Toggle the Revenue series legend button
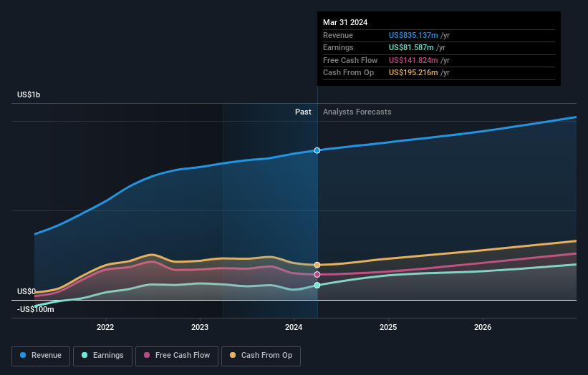 tap(41, 356)
